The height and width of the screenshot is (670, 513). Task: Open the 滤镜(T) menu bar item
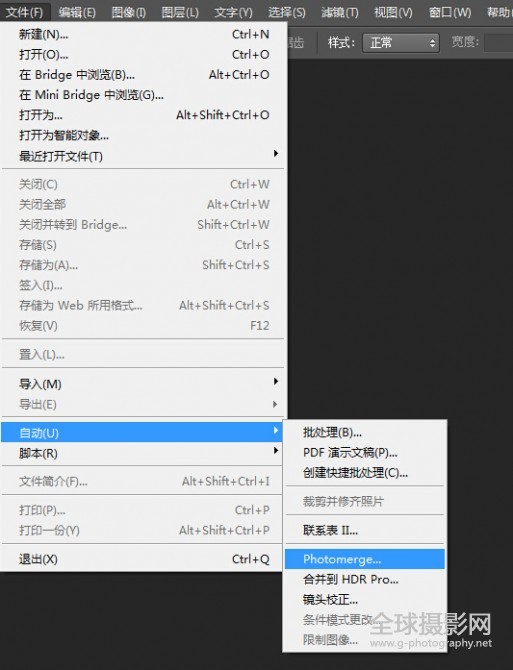coord(340,12)
